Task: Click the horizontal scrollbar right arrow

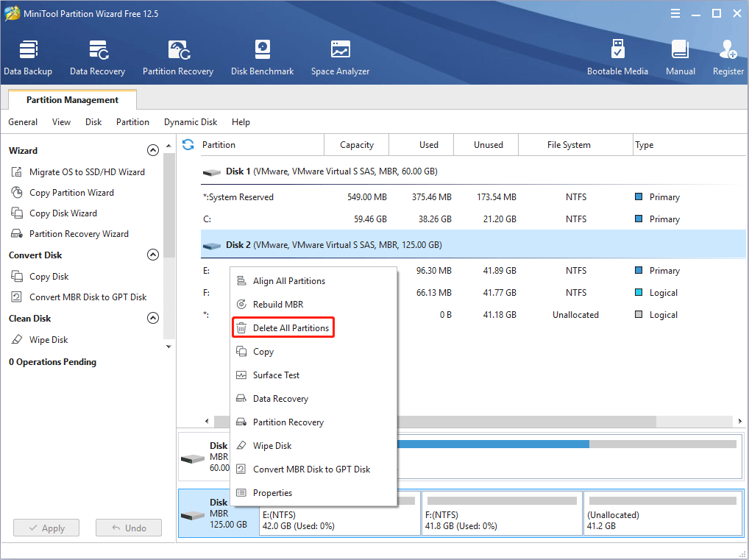Action: click(x=739, y=422)
